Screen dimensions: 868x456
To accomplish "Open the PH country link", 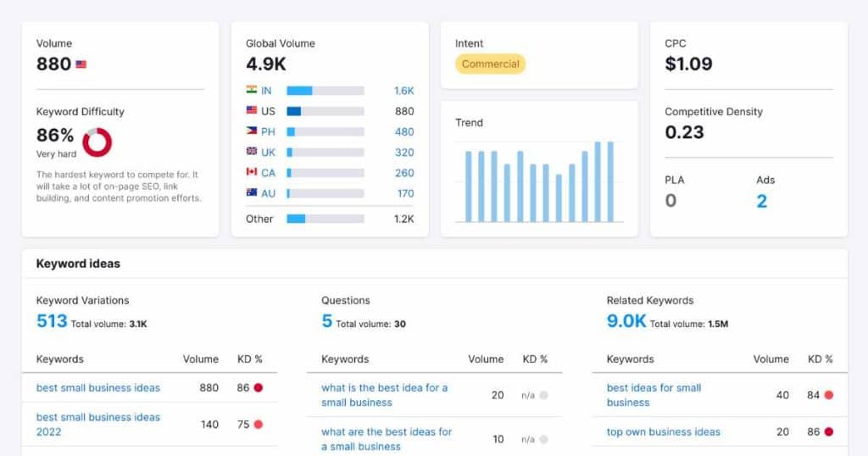I will point(268,131).
